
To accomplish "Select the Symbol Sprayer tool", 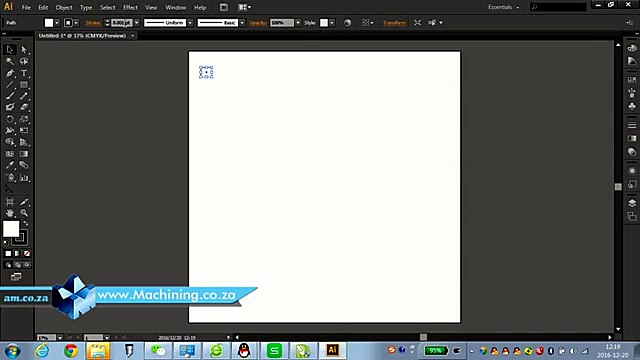I will pos(10,178).
